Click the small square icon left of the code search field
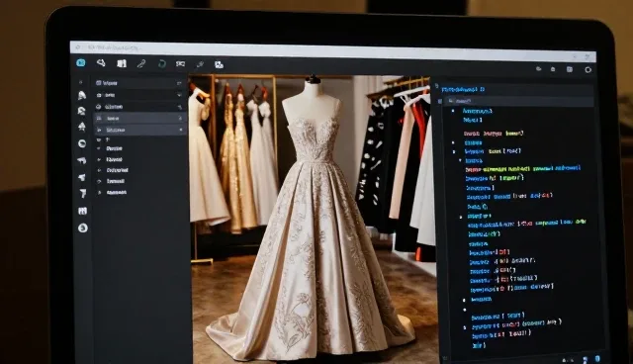Viewport: 633px width, 364px height. (439, 101)
